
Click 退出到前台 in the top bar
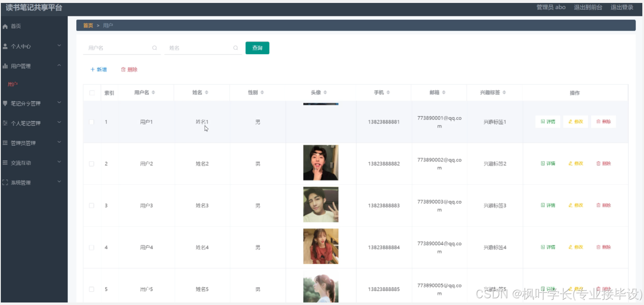pos(588,7)
